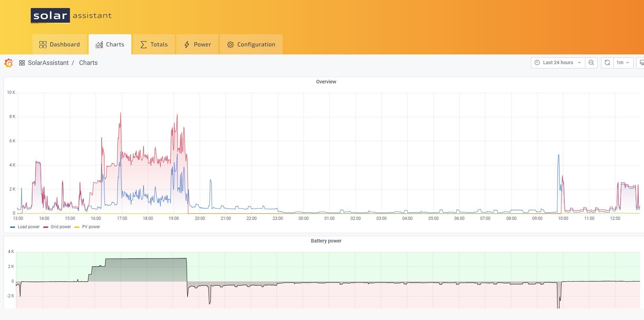Image resolution: width=644 pixels, height=320 pixels.
Task: Click the solar assistant logo
Action: pos(71,16)
